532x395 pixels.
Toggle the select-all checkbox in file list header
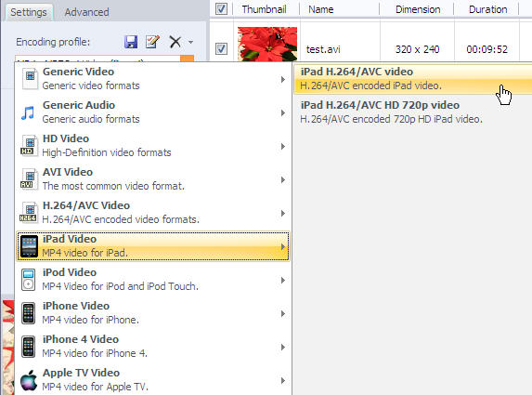tap(221, 9)
